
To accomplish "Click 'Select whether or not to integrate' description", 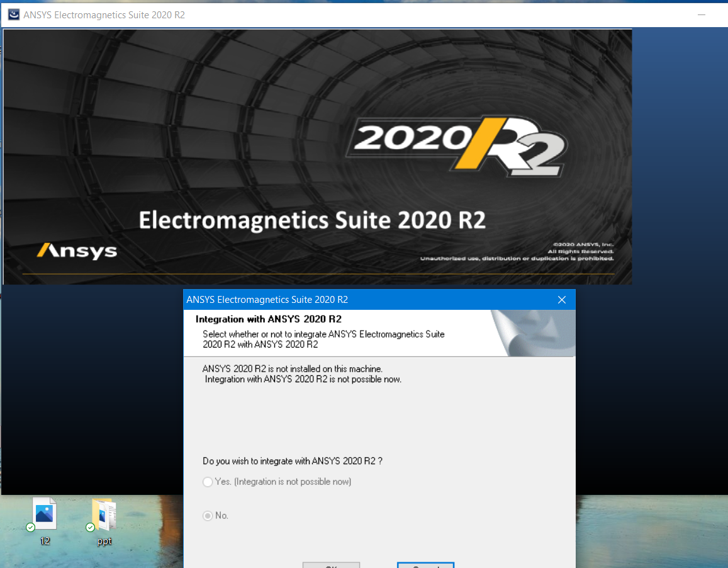I will click(323, 339).
